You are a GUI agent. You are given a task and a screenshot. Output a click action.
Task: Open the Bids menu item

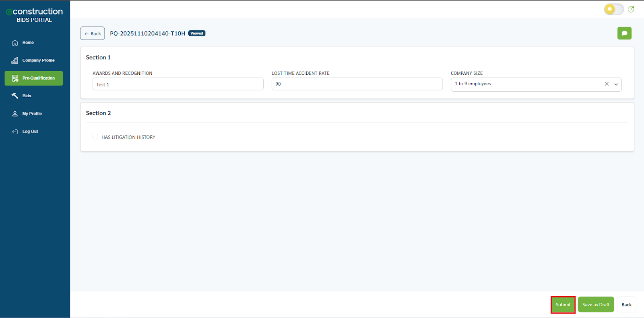tap(27, 96)
